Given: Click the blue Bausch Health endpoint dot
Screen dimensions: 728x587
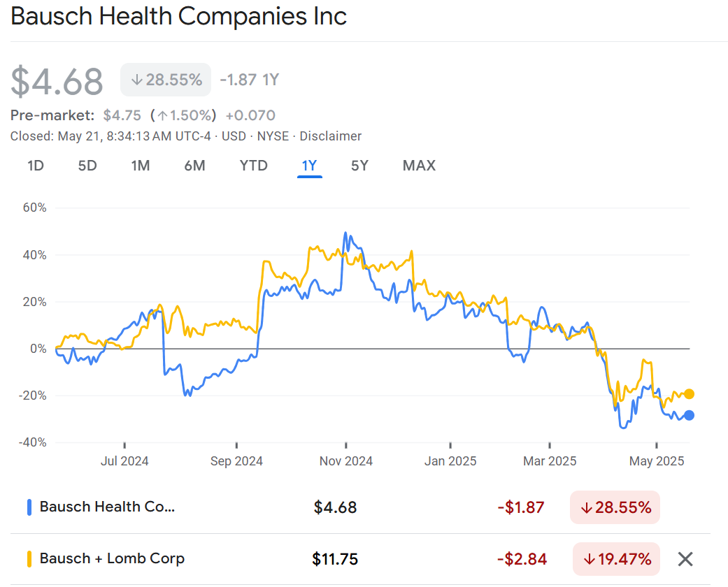Looking at the screenshot, I should tap(689, 415).
